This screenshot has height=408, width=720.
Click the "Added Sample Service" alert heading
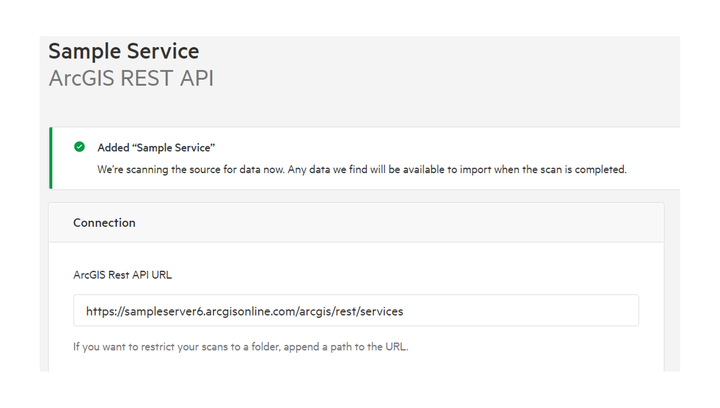(156, 147)
